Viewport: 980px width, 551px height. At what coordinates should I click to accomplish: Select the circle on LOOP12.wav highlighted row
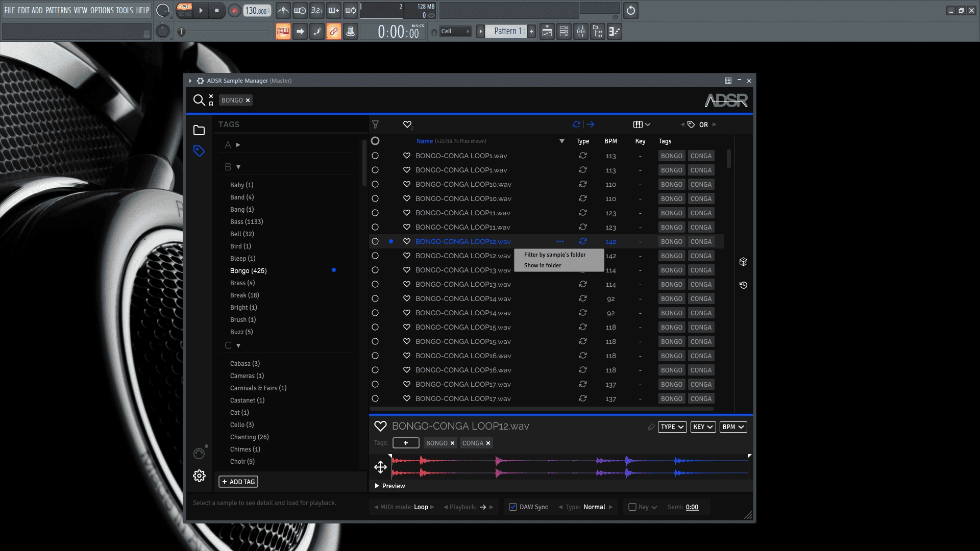pyautogui.click(x=375, y=241)
